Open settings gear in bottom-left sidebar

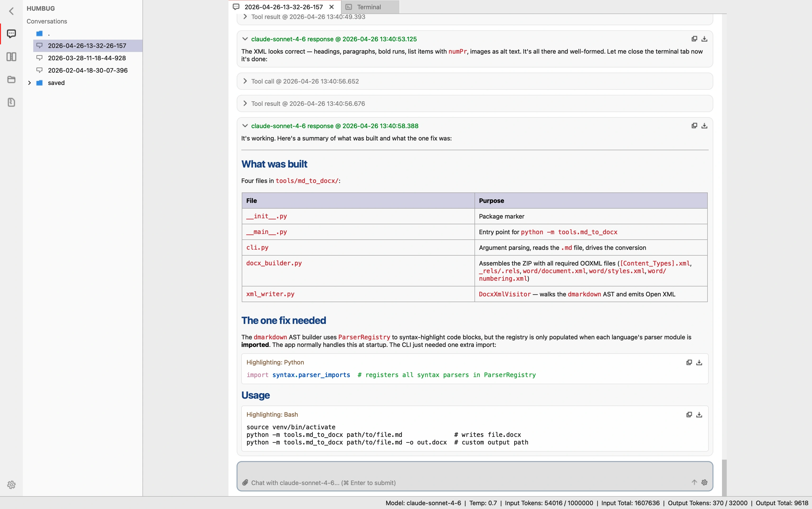click(x=11, y=485)
